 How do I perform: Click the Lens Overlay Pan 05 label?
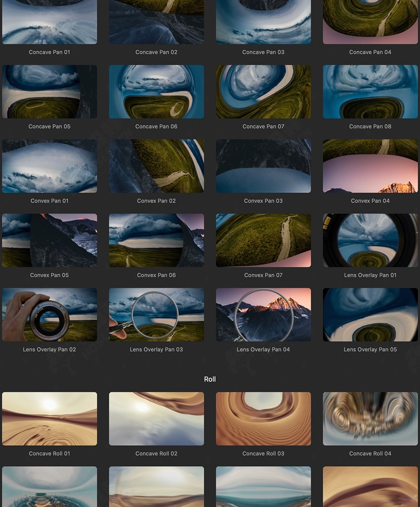(370, 349)
